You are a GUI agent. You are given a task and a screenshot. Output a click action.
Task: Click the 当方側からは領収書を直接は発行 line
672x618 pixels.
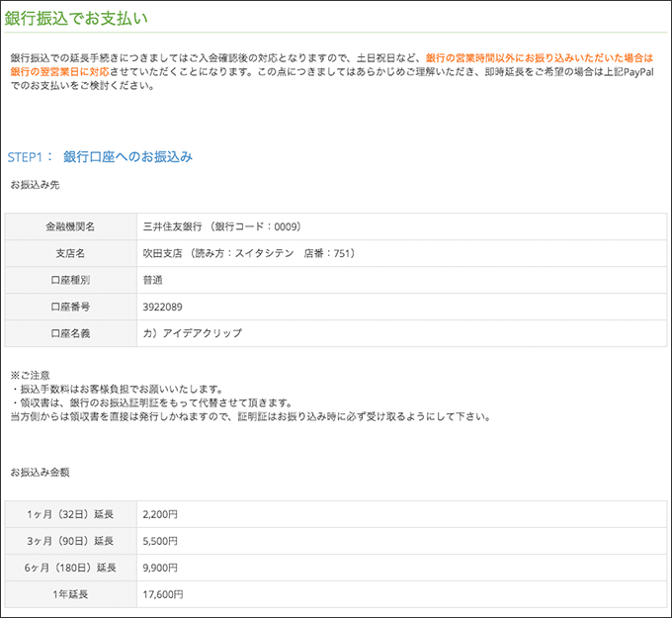tap(251, 416)
